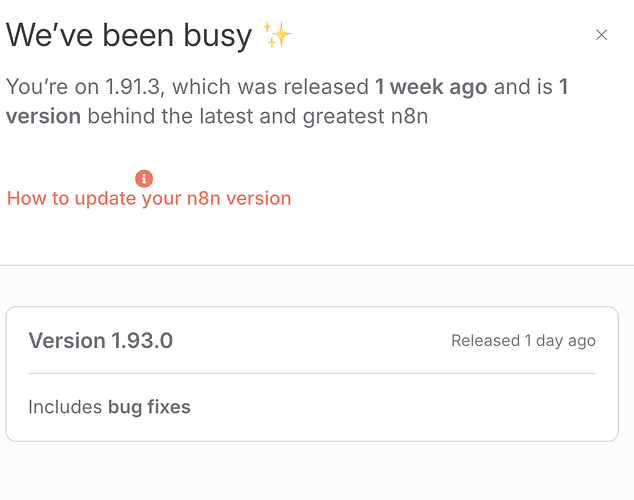
Task: Click the current version number 1.91.3
Action: pyautogui.click(x=133, y=87)
